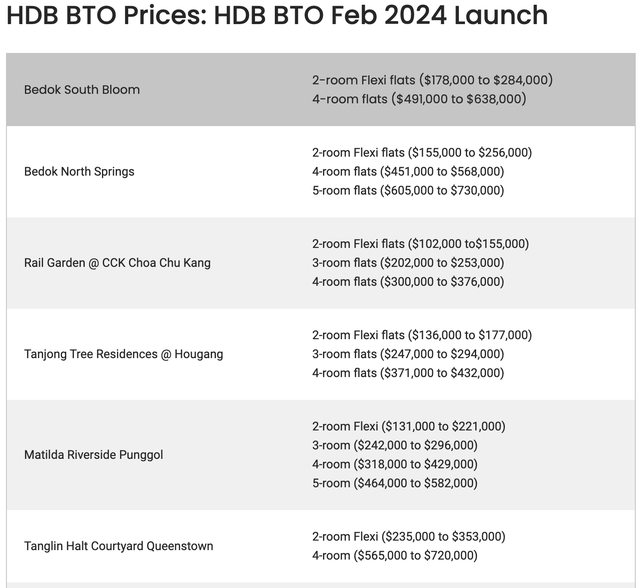Click 2-room Flexi $131,000 to $221,000 text
Image resolution: width=640 pixels, height=588 pixels.
409,426
